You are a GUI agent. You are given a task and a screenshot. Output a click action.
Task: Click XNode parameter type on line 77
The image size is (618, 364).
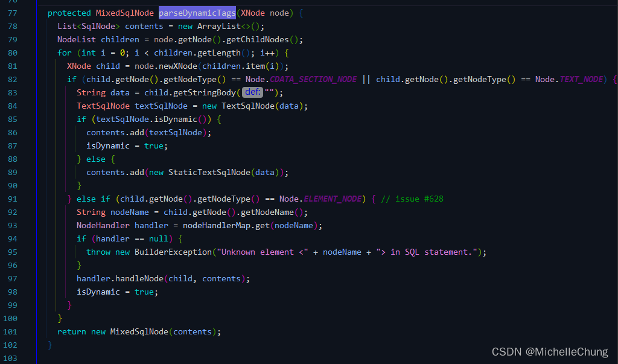pos(253,13)
